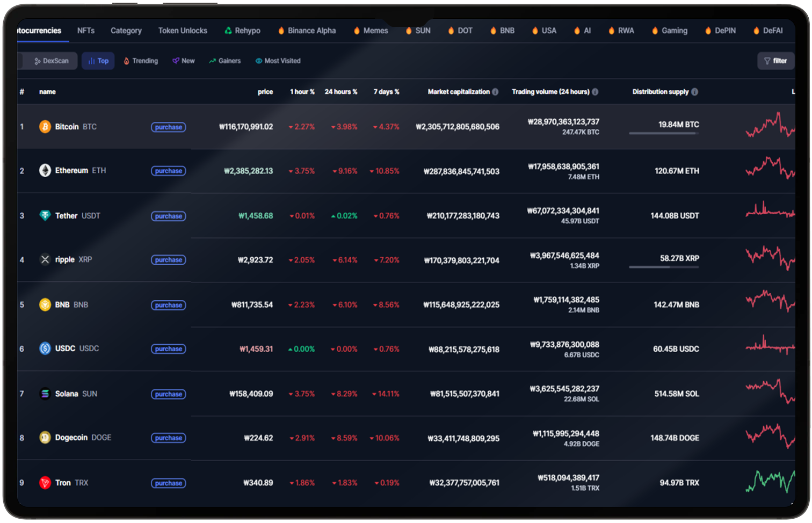This screenshot has height=523, width=812.
Task: Click the USDC coin logo icon
Action: (45, 348)
